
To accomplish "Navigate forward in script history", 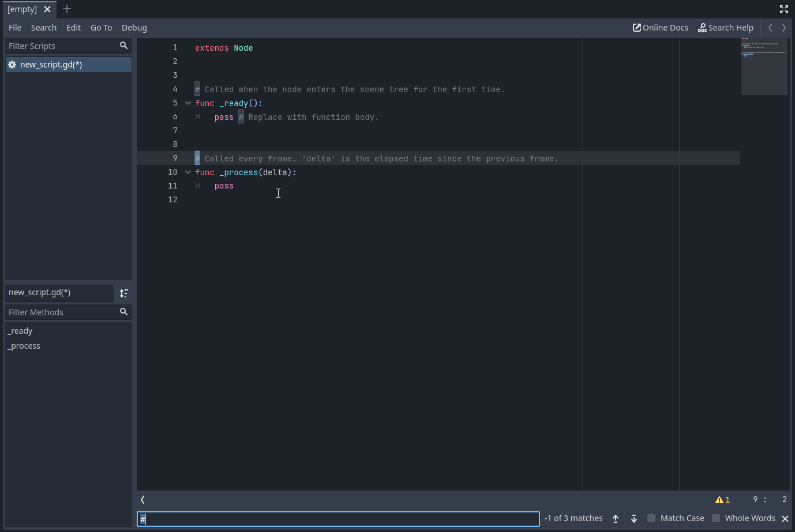I will click(x=784, y=27).
